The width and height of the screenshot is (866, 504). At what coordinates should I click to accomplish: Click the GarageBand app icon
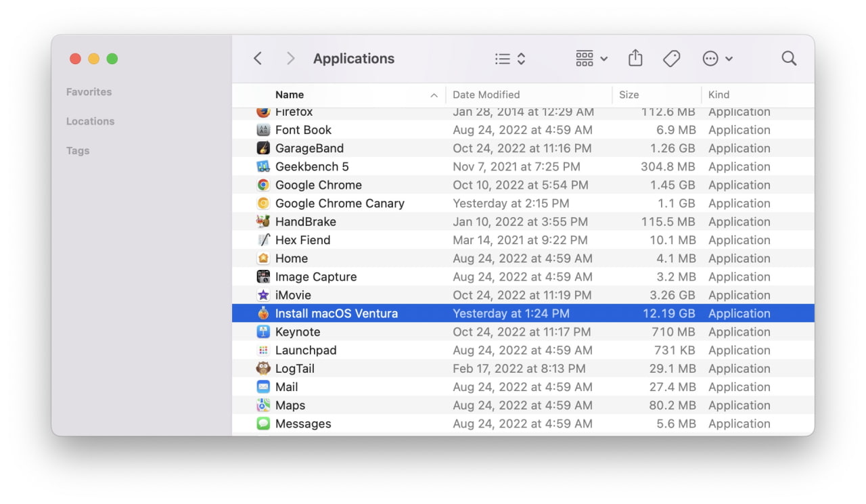coord(263,147)
